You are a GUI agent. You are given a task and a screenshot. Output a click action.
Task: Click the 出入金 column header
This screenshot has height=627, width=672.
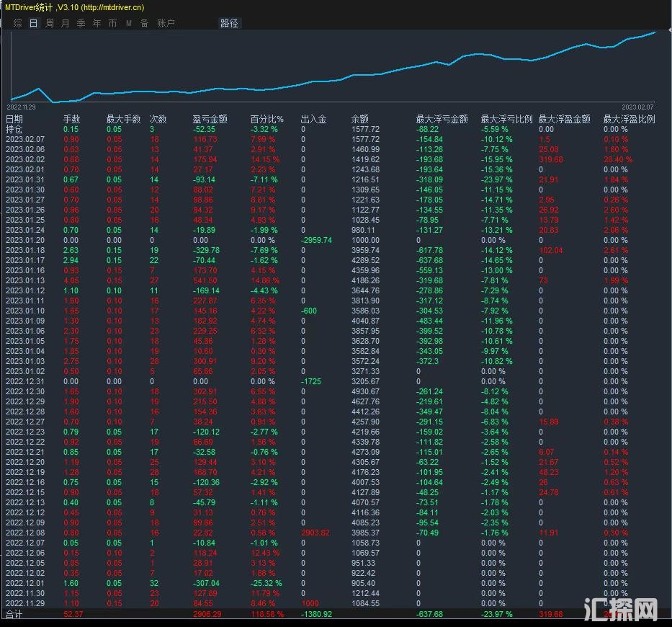314,119
